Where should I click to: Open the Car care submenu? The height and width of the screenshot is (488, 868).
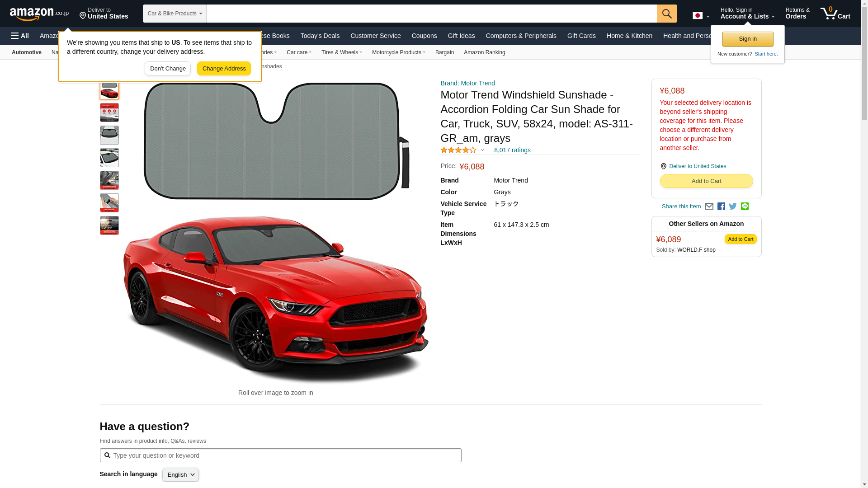tap(298, 52)
